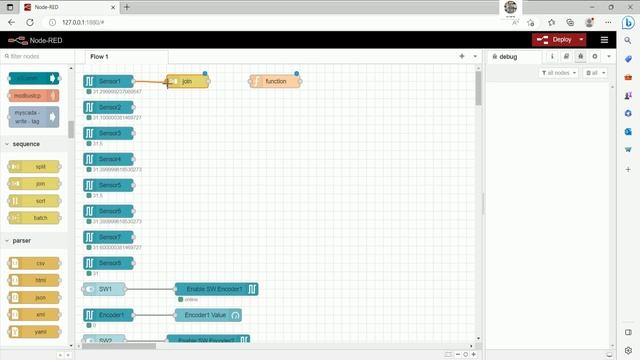Open the configuration nodes gear tab icon

pyautogui.click(x=595, y=56)
